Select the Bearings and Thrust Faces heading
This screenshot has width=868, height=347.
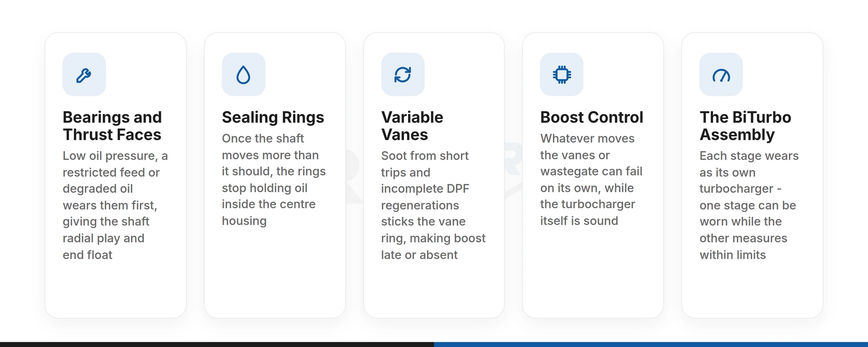[112, 126]
